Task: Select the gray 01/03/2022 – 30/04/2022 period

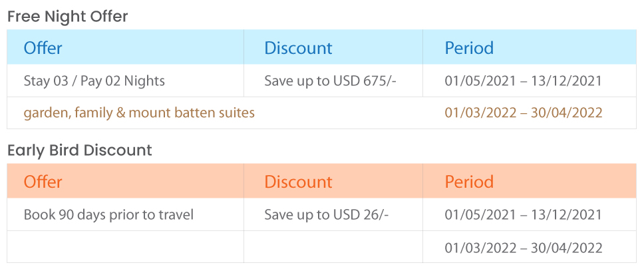Action: [x=524, y=248]
